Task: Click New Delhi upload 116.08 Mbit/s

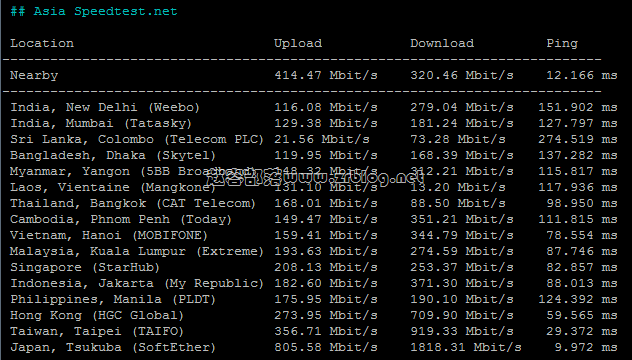Action: (326, 107)
